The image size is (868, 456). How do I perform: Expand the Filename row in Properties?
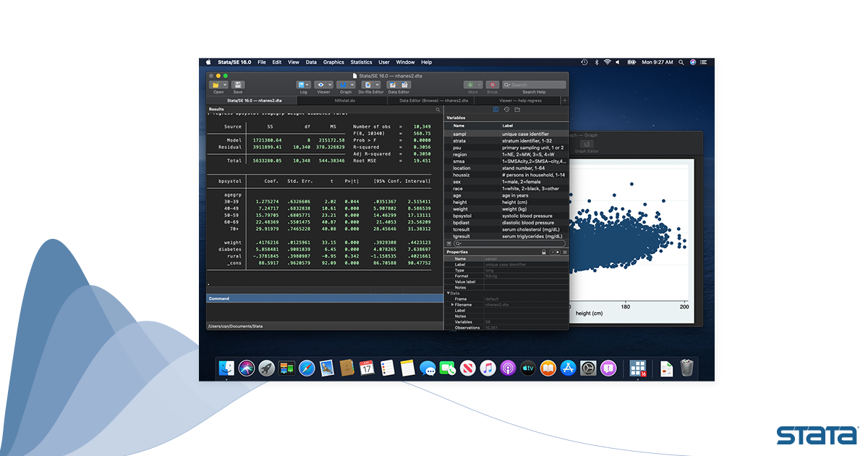(453, 305)
